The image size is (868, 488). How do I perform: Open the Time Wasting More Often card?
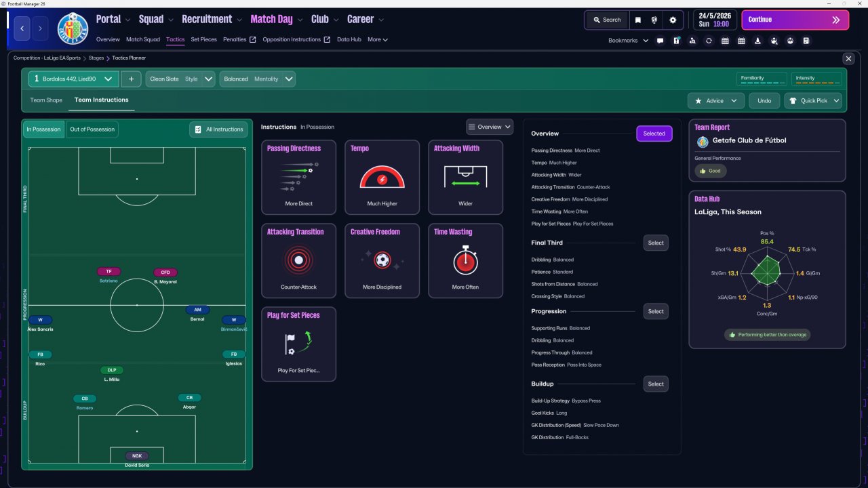tap(465, 261)
